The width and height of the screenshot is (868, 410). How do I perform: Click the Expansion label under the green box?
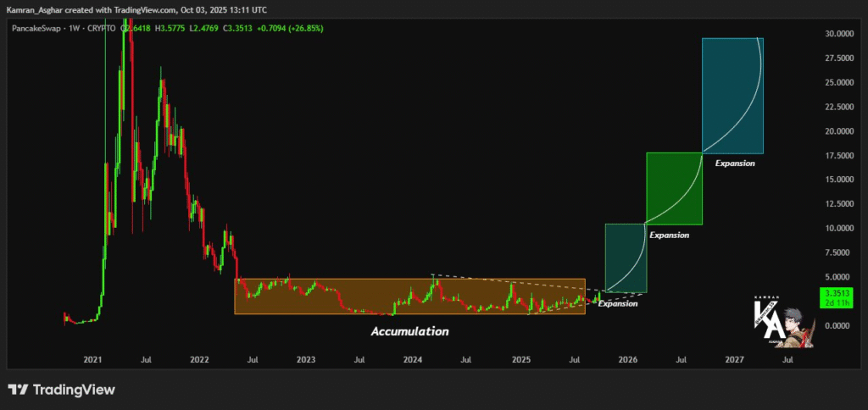669,235
